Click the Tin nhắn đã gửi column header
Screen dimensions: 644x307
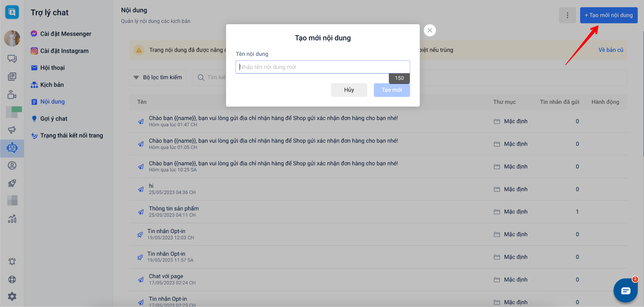point(559,102)
